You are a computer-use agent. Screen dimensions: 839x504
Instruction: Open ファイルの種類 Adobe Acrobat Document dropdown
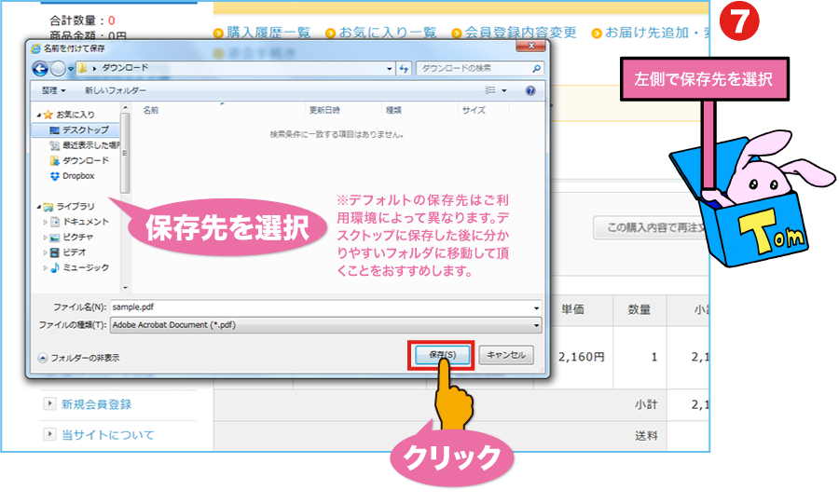pyautogui.click(x=325, y=325)
